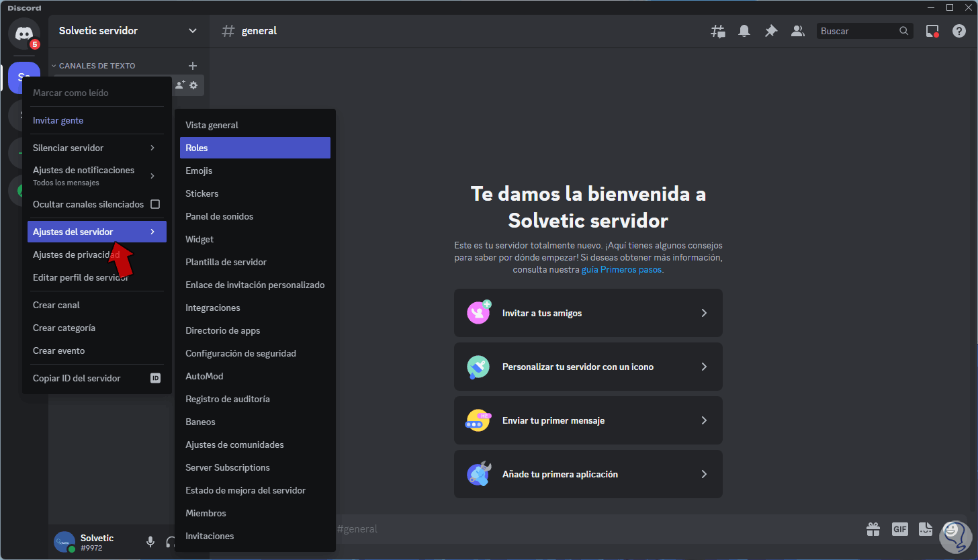Toggle Ocultar canales silenciados checkbox
The width and height of the screenshot is (978, 560).
[x=155, y=204]
